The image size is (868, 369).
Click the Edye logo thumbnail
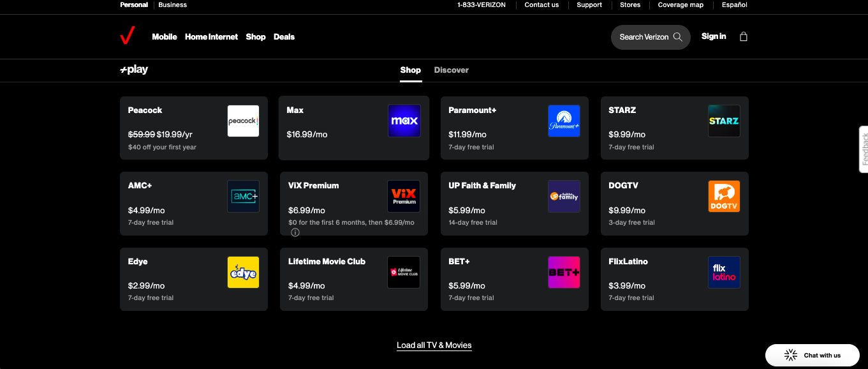[x=244, y=272]
